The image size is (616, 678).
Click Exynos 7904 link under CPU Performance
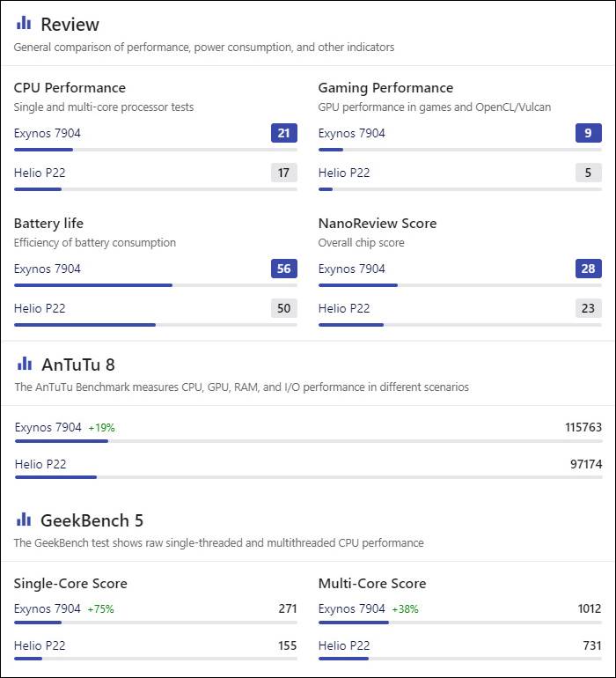click(x=47, y=133)
